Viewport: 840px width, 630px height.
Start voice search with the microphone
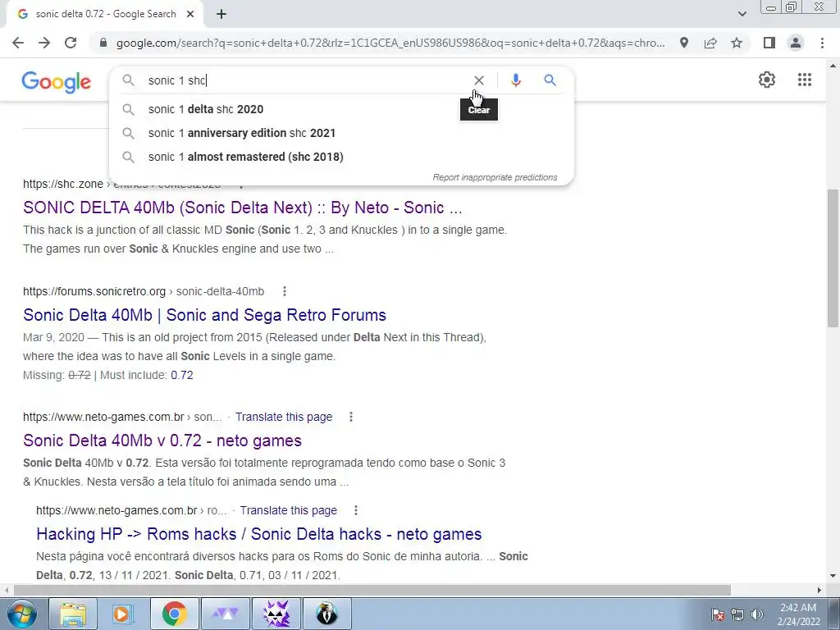(515, 80)
